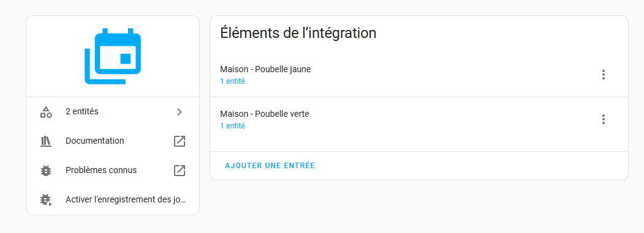Click 1 entité link under Poubelle verte
This screenshot has width=644, height=233.
click(x=232, y=126)
